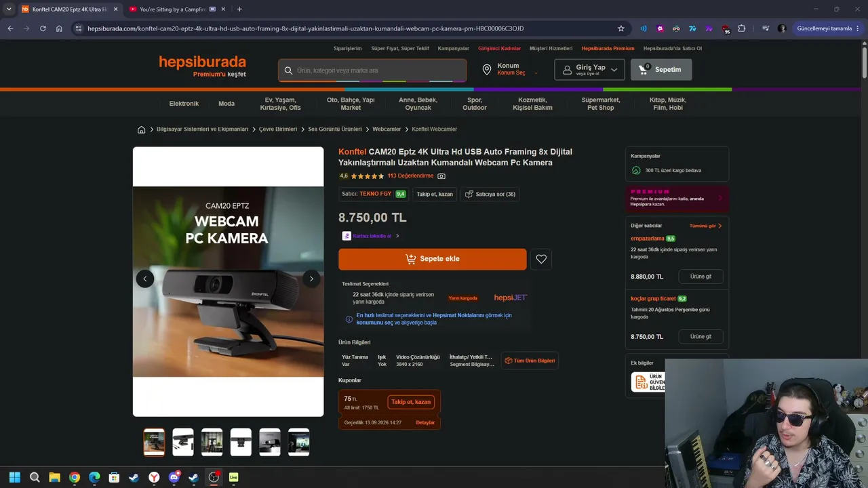The height and width of the screenshot is (488, 868).
Task: Add product to favorites with heart icon
Action: coord(541,259)
